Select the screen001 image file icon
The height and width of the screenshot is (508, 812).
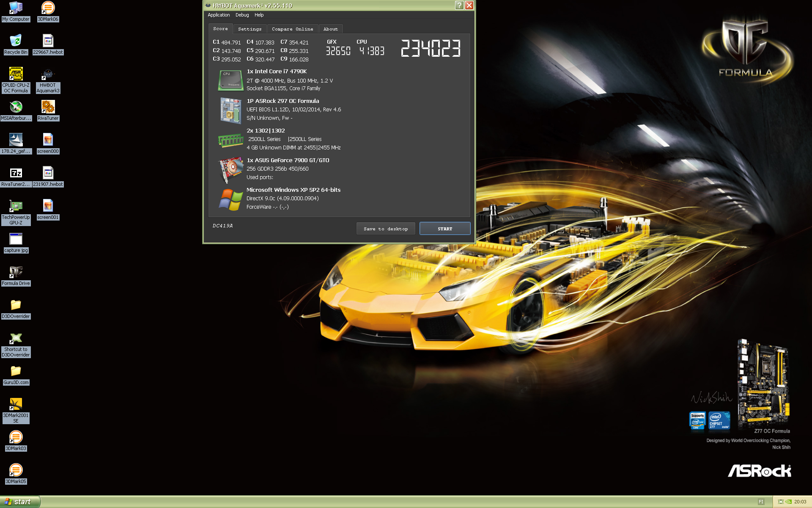point(48,210)
